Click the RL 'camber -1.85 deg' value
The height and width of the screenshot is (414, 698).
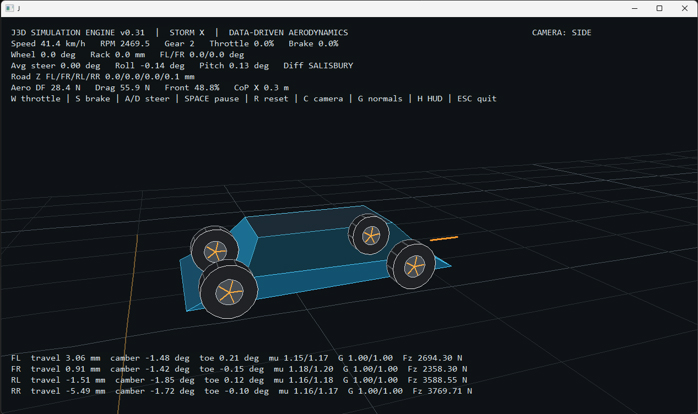155,380
